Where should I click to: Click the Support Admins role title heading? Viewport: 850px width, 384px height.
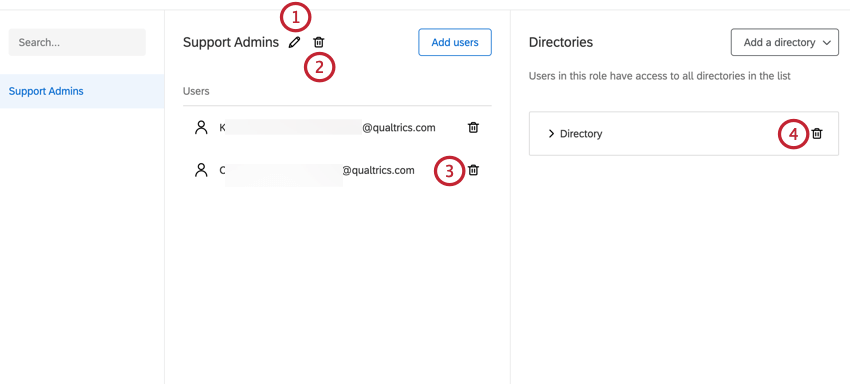(231, 42)
